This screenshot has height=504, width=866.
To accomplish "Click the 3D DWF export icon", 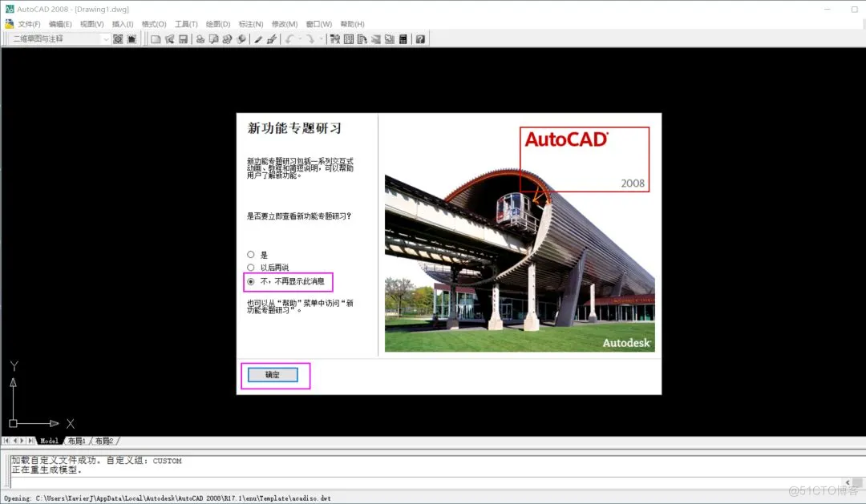I will (241, 39).
